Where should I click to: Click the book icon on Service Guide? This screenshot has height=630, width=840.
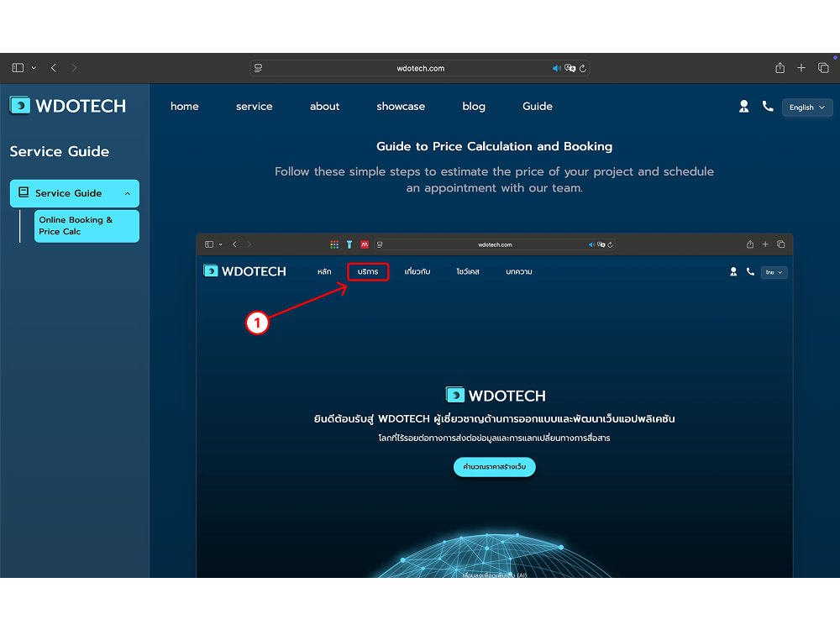point(24,192)
